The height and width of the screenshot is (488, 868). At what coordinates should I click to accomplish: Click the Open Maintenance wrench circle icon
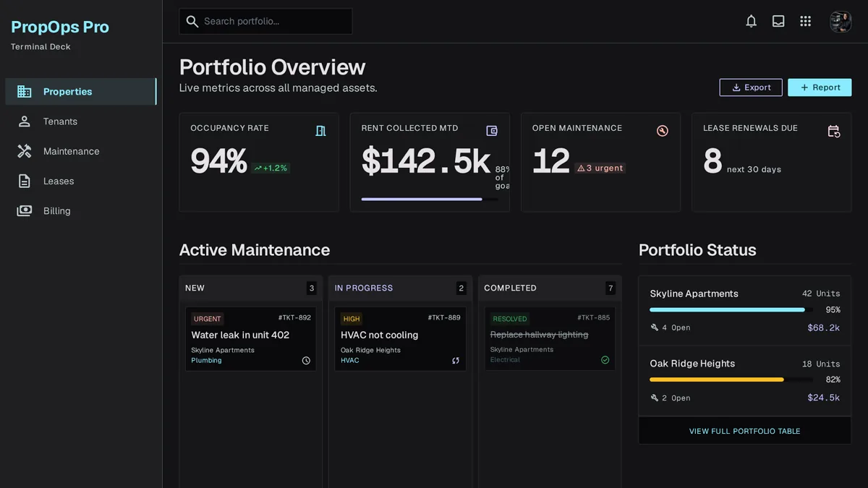[663, 131]
